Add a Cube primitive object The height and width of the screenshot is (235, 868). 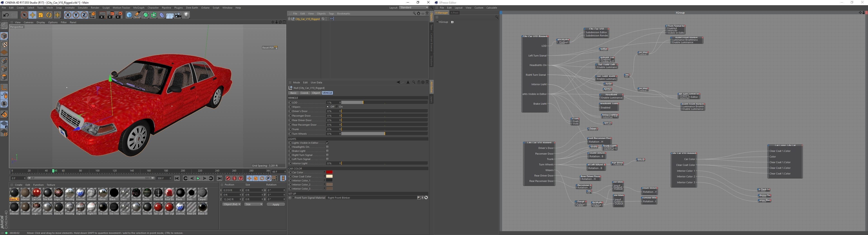(129, 15)
